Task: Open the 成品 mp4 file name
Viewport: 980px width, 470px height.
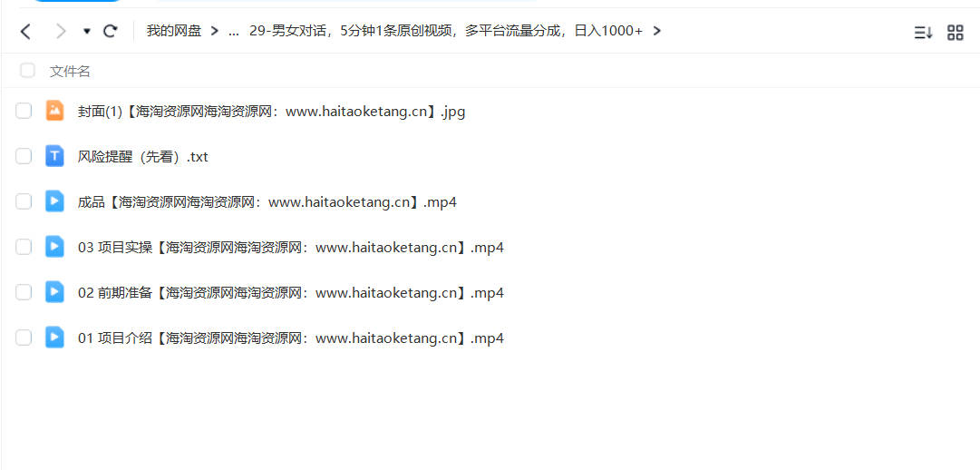Action: coord(267,202)
